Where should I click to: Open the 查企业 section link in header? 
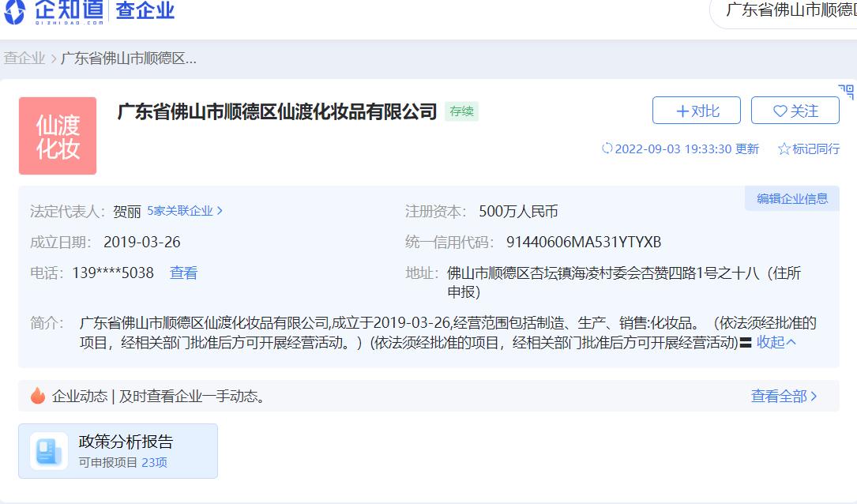pyautogui.click(x=145, y=10)
